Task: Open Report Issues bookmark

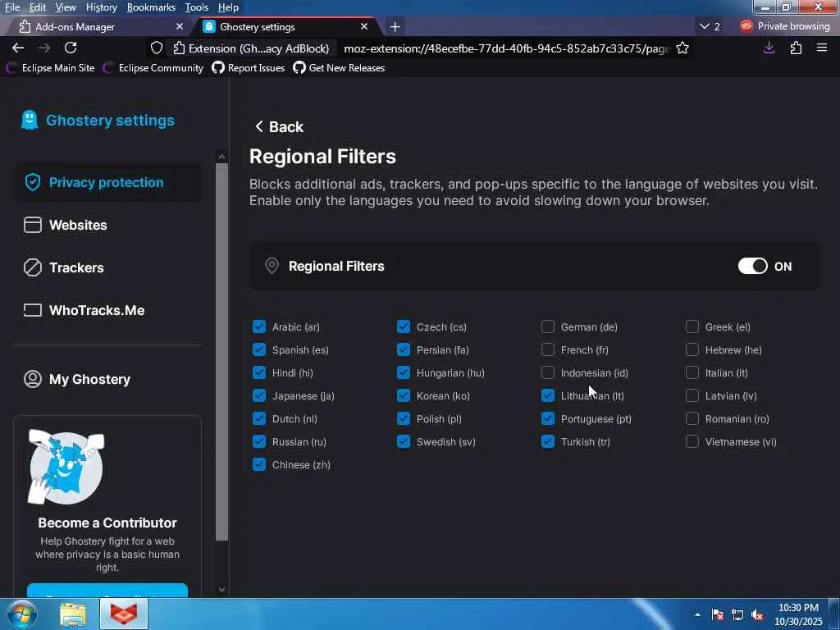Action: (x=249, y=68)
